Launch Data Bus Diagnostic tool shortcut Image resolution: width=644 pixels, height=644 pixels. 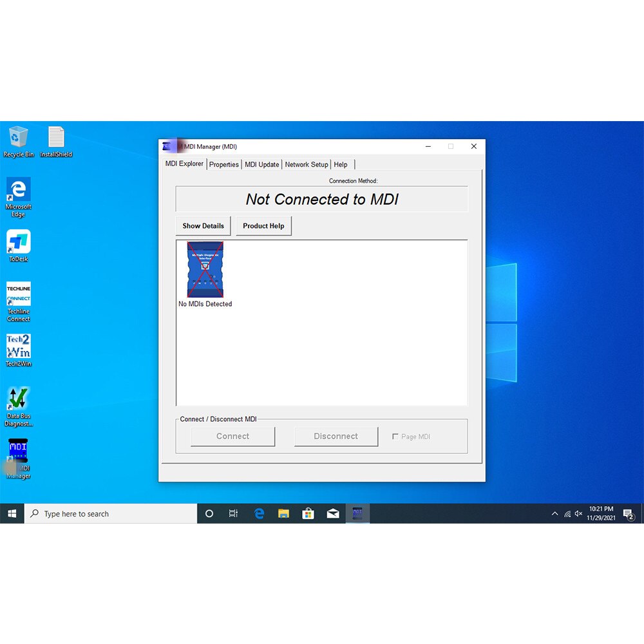[19, 399]
